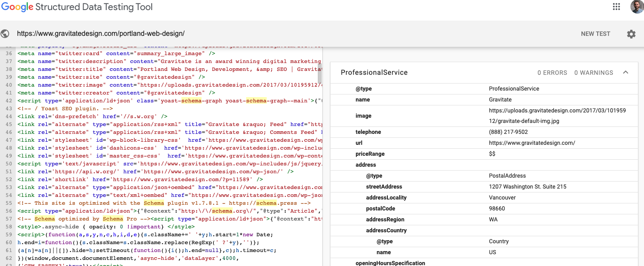Click the 'priceRange' property label

[370, 154]
